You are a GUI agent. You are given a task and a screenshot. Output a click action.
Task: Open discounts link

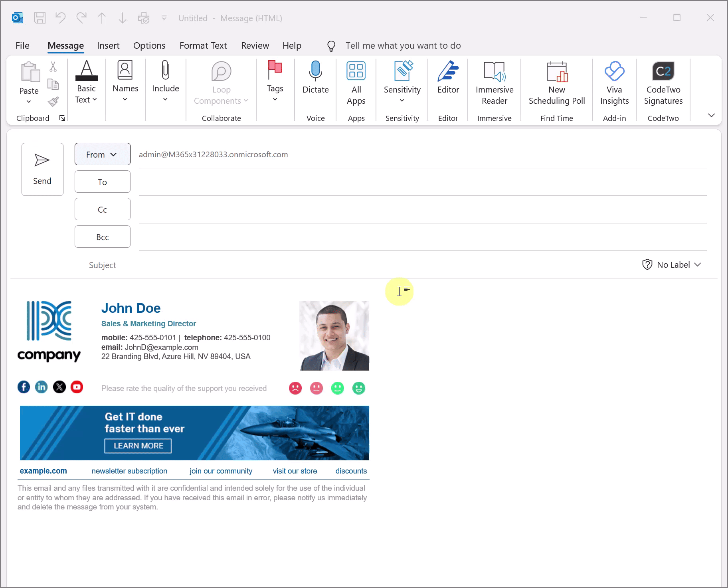coord(351,471)
